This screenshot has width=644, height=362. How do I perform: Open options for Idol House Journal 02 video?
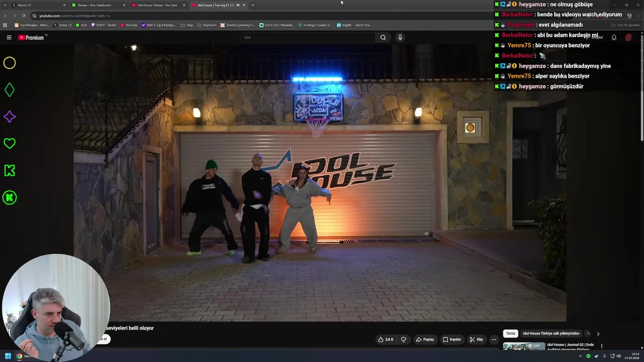coord(601,346)
